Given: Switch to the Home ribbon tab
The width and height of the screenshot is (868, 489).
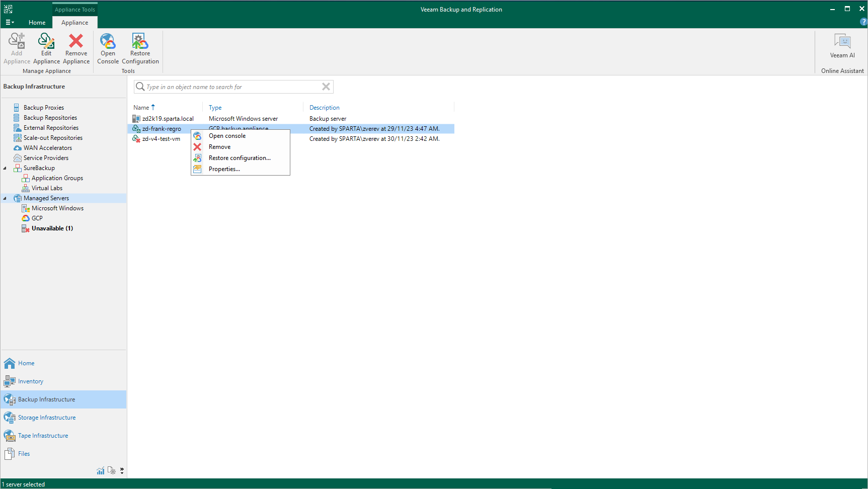Looking at the screenshot, I should tap(37, 23).
